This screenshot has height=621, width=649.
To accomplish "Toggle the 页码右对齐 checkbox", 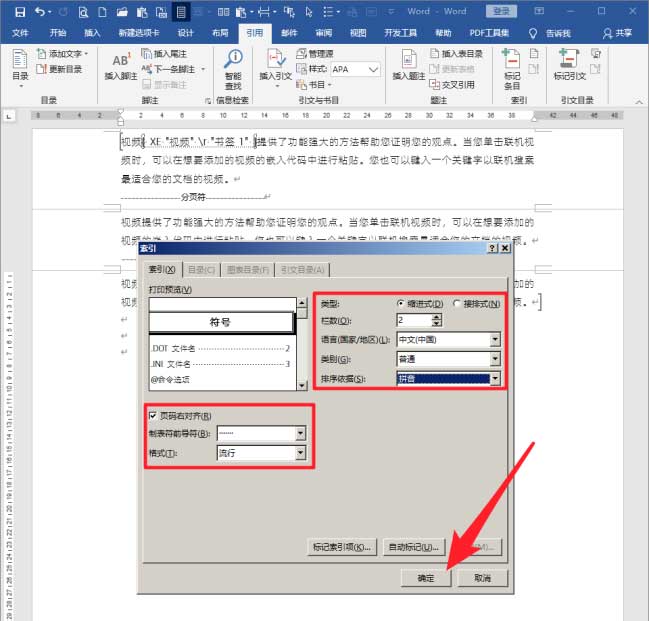I will click(153, 416).
